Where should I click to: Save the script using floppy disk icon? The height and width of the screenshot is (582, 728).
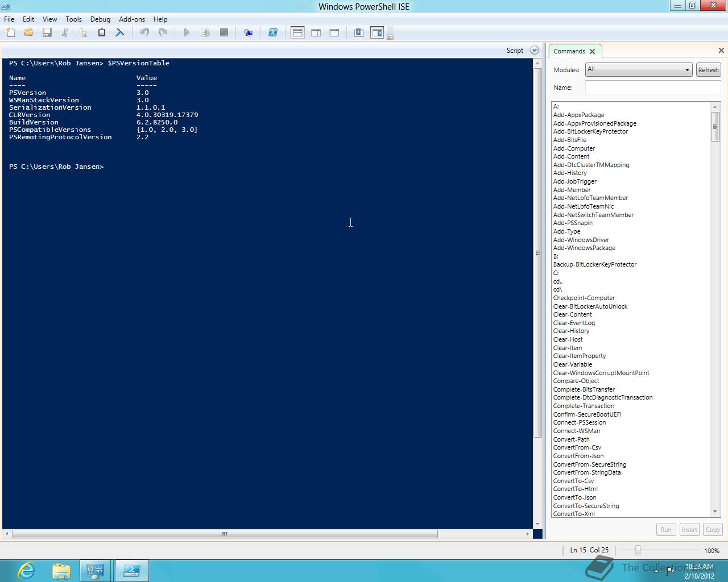click(x=47, y=33)
